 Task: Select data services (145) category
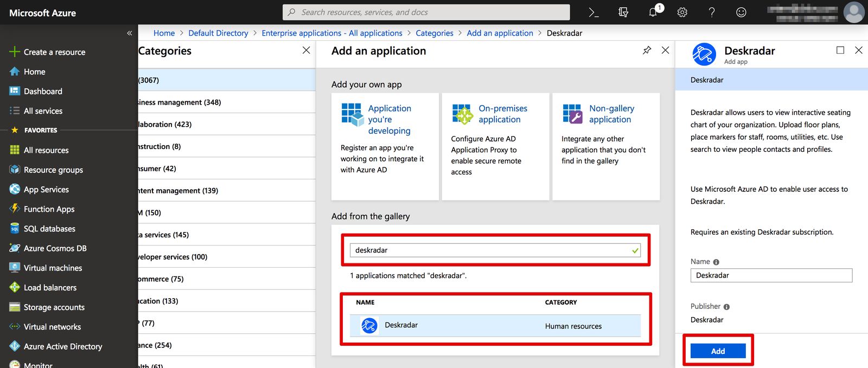click(227, 235)
